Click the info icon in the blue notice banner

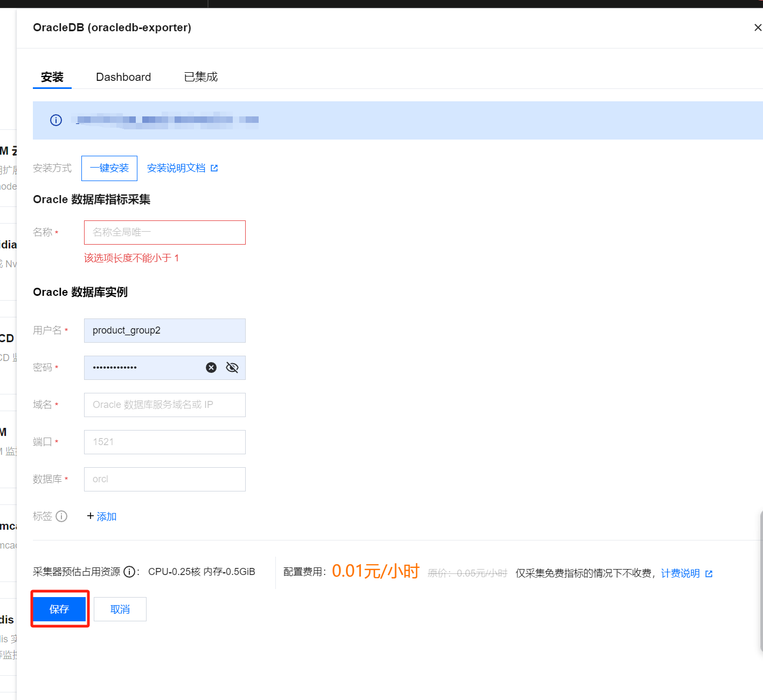(x=56, y=120)
